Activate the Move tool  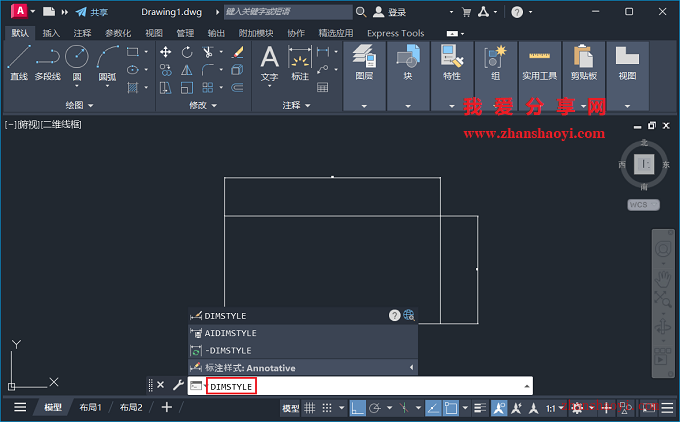point(165,52)
